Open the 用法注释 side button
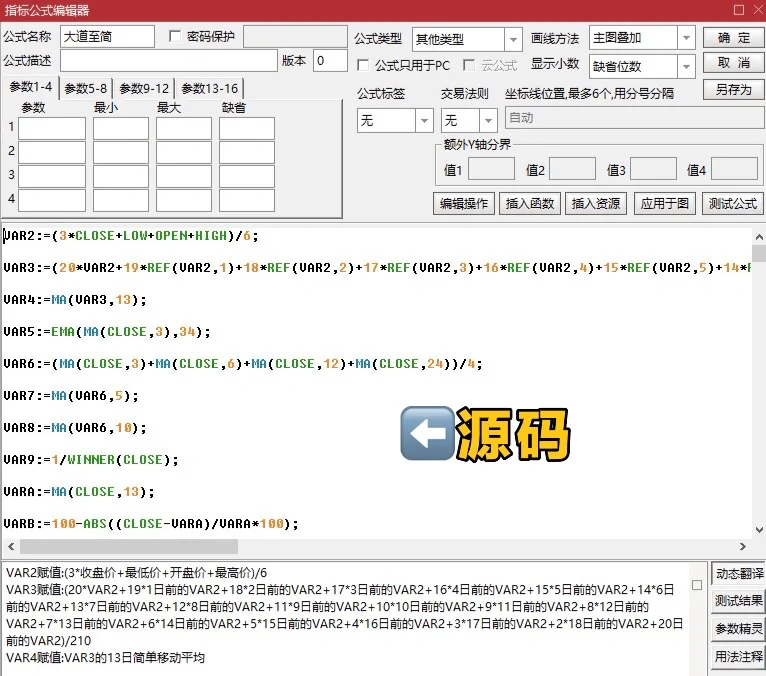 [739, 656]
